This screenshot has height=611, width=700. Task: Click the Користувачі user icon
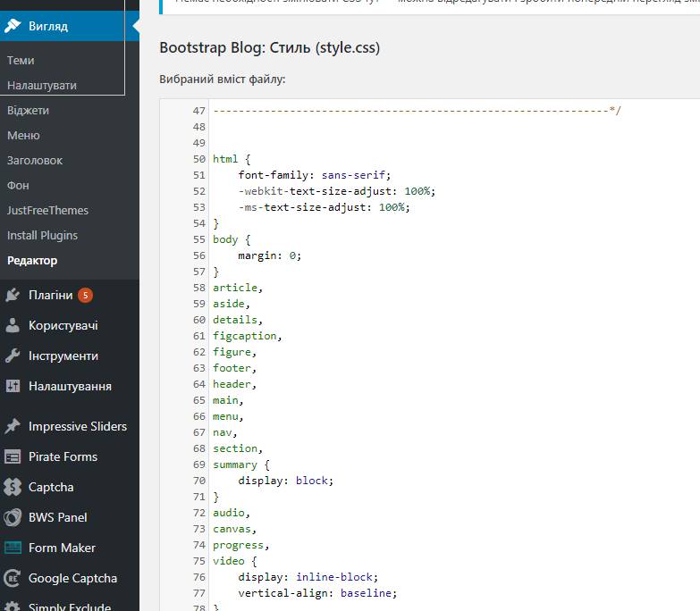tap(13, 325)
